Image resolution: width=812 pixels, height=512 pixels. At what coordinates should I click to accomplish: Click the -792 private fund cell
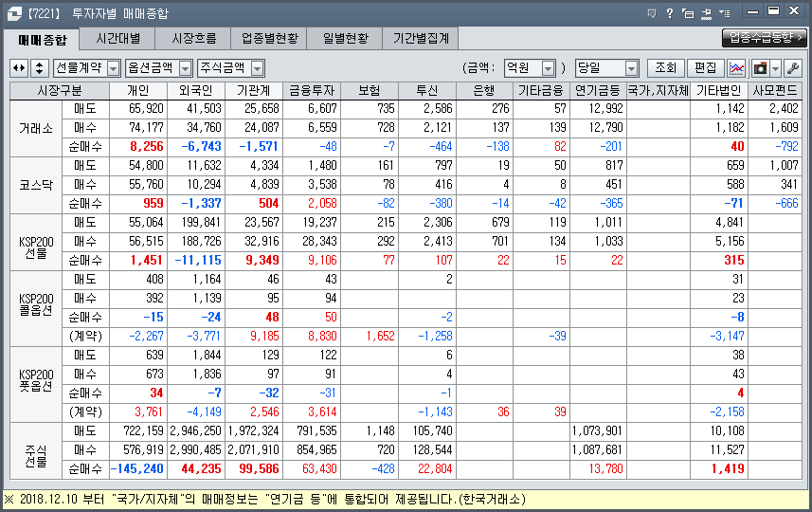[775, 147]
